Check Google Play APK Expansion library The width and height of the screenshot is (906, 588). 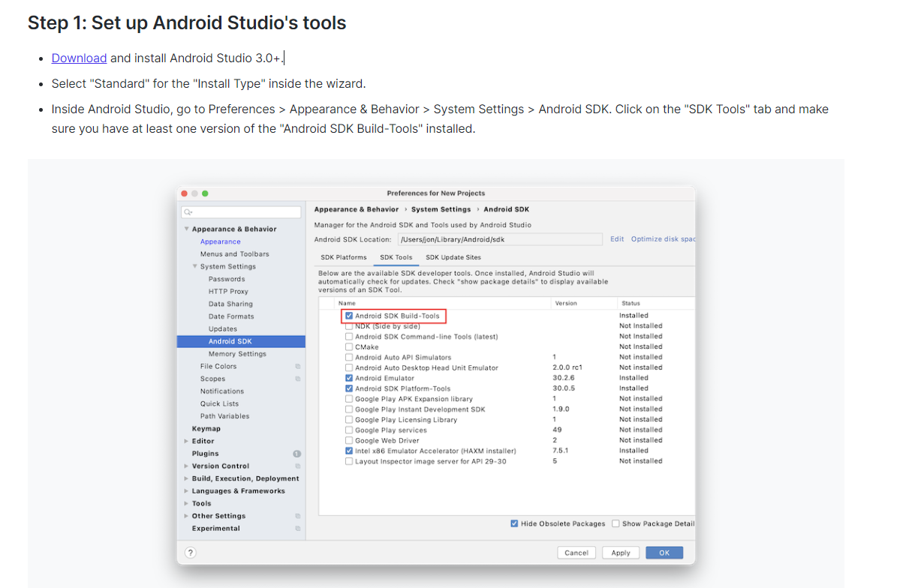[349, 399]
